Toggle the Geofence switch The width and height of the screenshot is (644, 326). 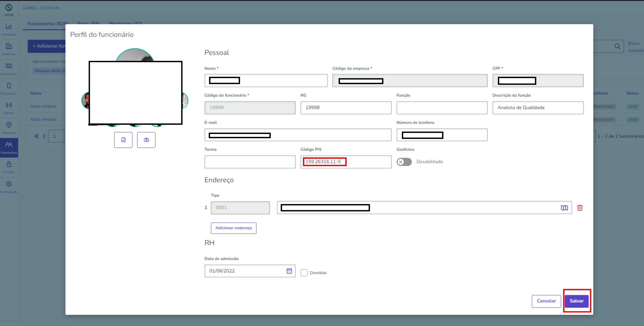[404, 162]
